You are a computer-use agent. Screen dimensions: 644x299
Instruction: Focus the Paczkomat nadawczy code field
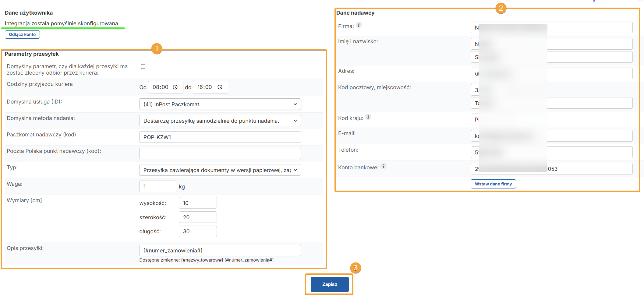click(220, 137)
